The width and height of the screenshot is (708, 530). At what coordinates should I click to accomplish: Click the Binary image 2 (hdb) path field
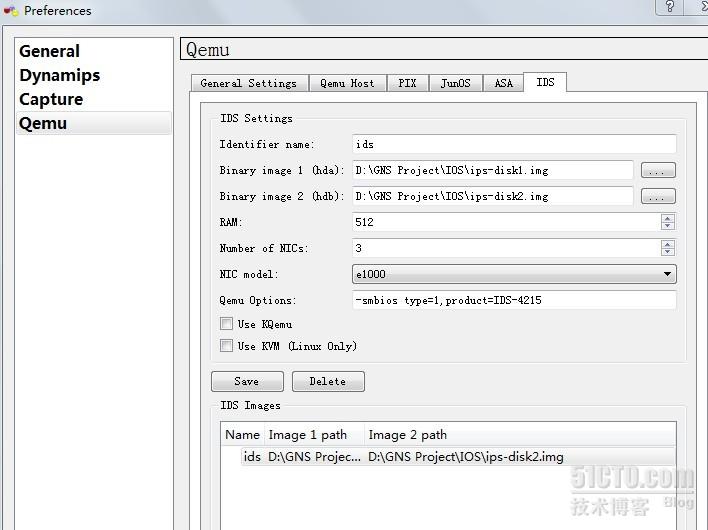(493, 196)
